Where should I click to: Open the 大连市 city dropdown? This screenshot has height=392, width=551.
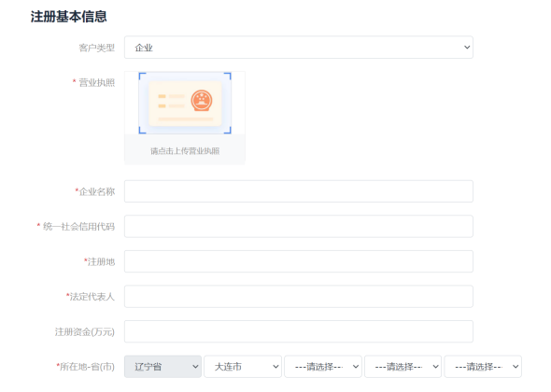click(243, 367)
